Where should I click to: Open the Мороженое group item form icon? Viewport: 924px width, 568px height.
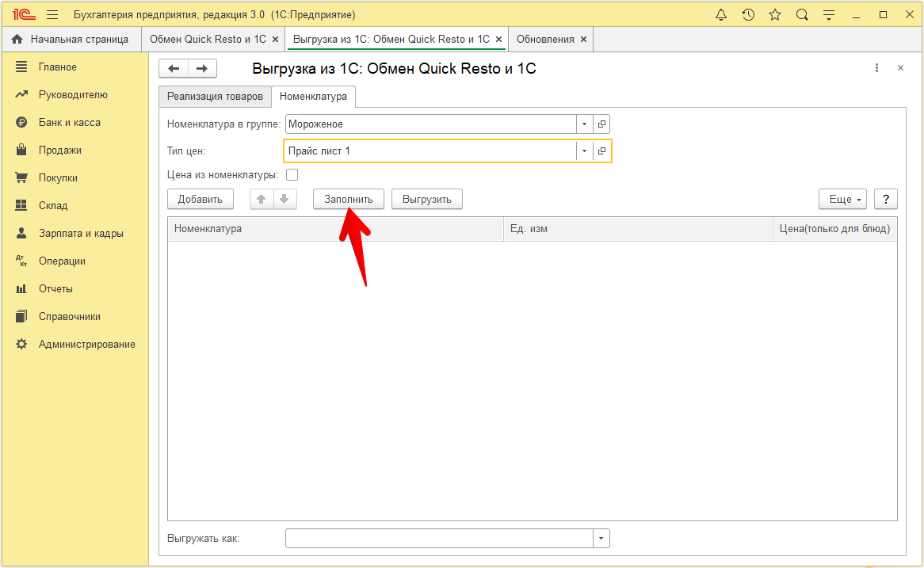601,124
